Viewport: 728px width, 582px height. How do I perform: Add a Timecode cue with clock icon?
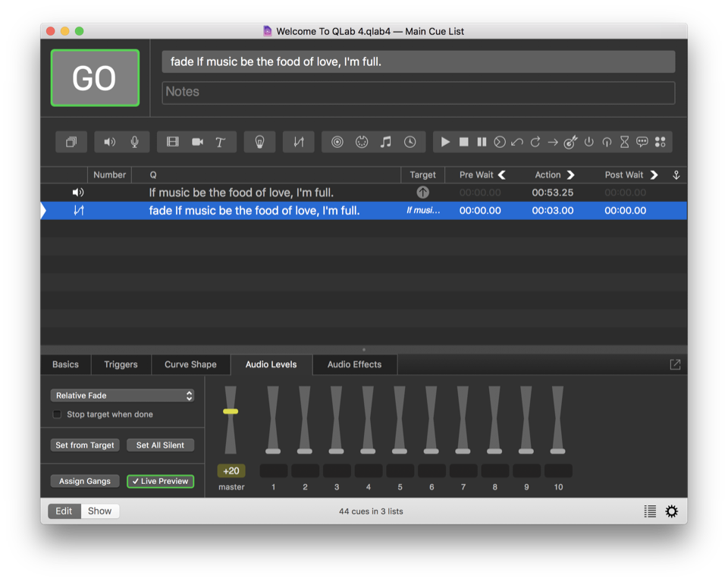pos(410,142)
